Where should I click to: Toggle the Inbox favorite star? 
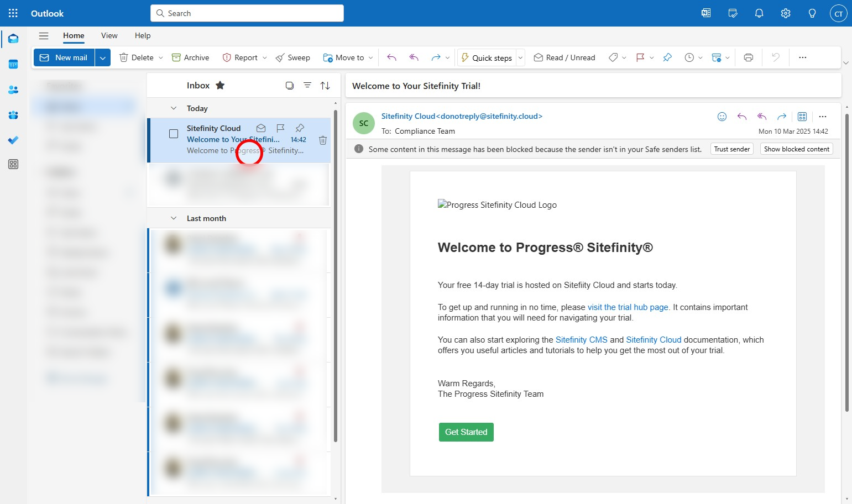coord(220,85)
